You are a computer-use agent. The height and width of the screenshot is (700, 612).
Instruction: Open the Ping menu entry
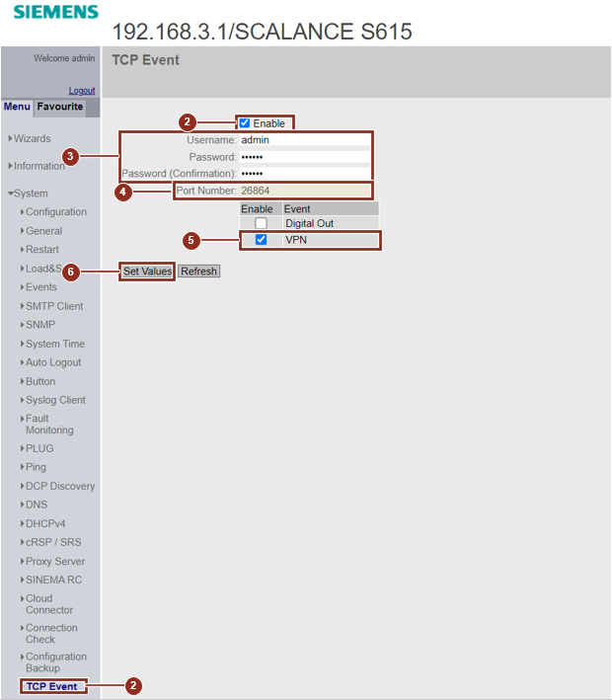coord(36,467)
